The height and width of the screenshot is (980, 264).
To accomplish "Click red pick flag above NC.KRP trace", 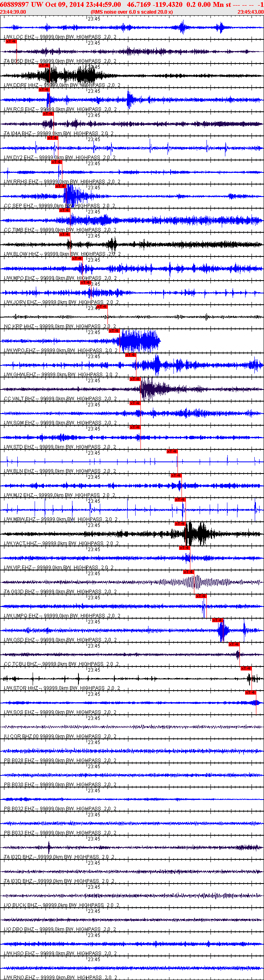I will (x=102, y=307).
